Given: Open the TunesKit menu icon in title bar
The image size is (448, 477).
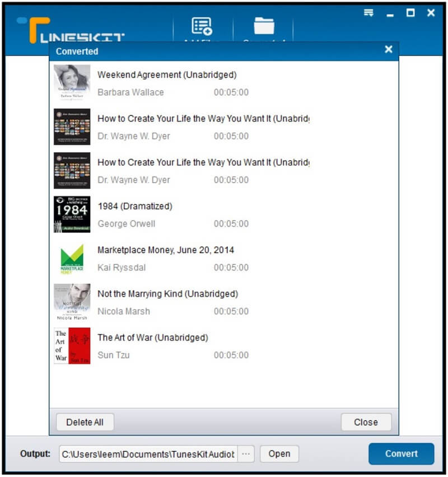Looking at the screenshot, I should [368, 13].
